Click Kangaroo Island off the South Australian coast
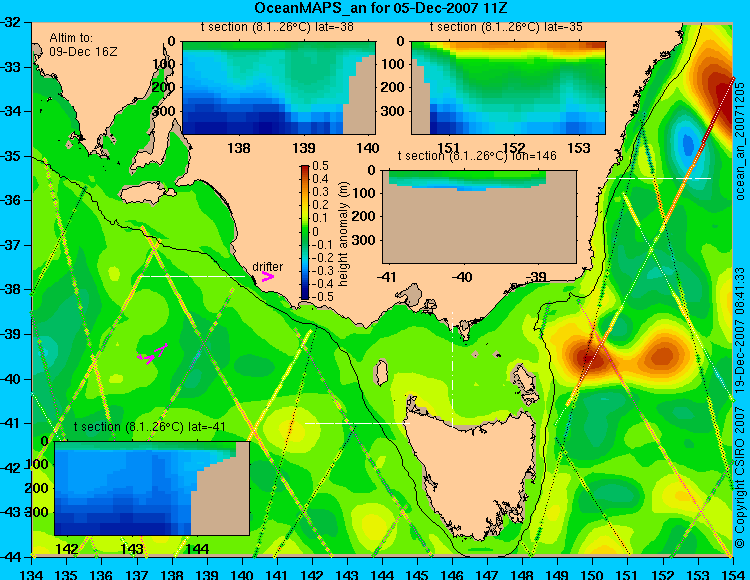 (x=146, y=194)
